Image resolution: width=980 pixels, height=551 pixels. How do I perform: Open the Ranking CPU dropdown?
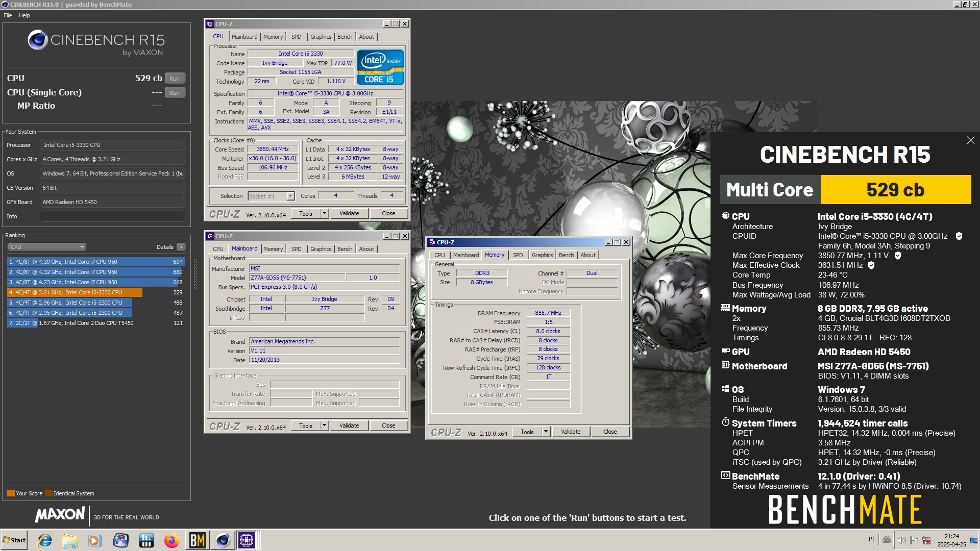[46, 247]
